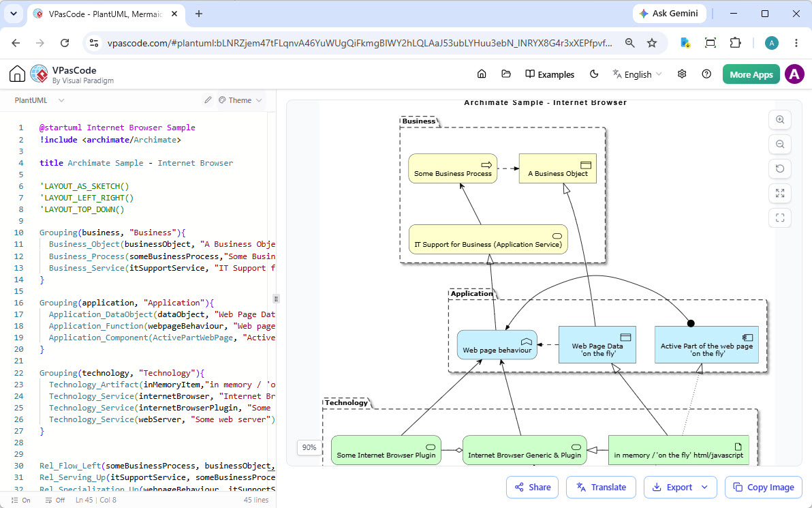Click the site information icon in the address bar

coord(94,43)
